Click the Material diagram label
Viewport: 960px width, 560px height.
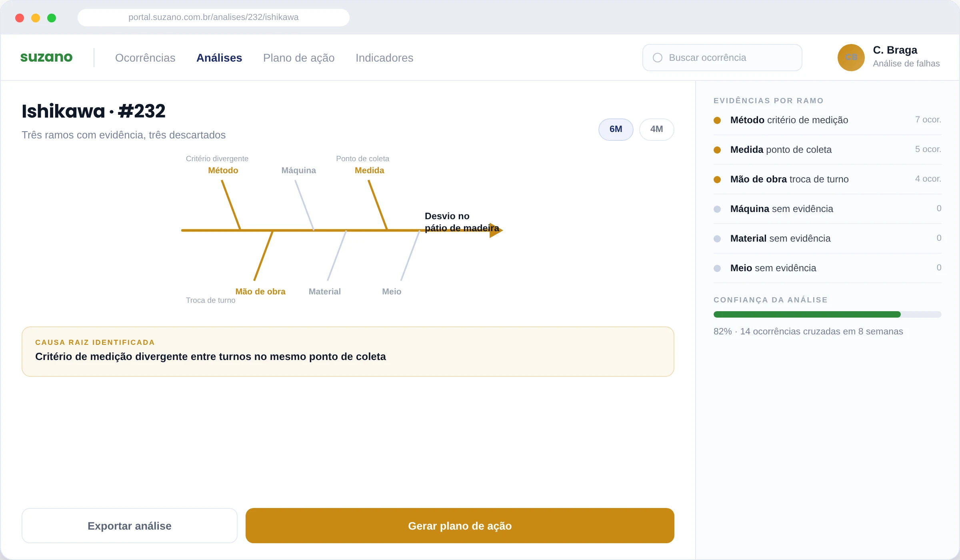pos(325,292)
